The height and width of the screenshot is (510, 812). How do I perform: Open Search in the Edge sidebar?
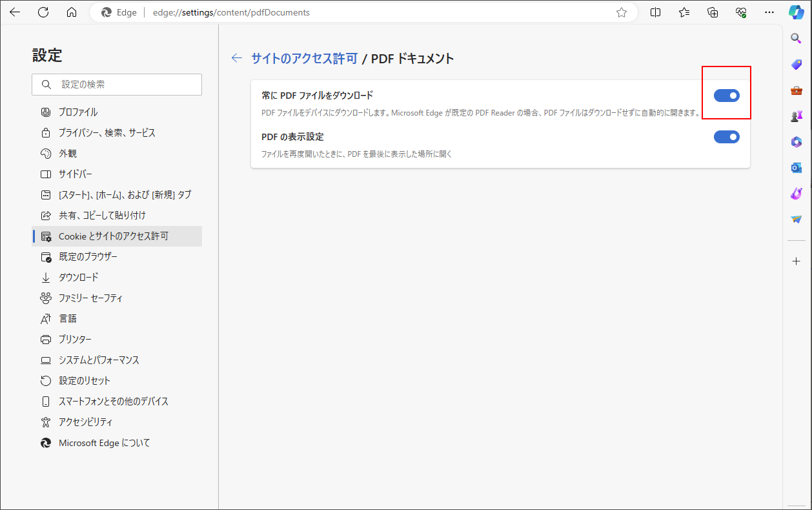tap(796, 38)
